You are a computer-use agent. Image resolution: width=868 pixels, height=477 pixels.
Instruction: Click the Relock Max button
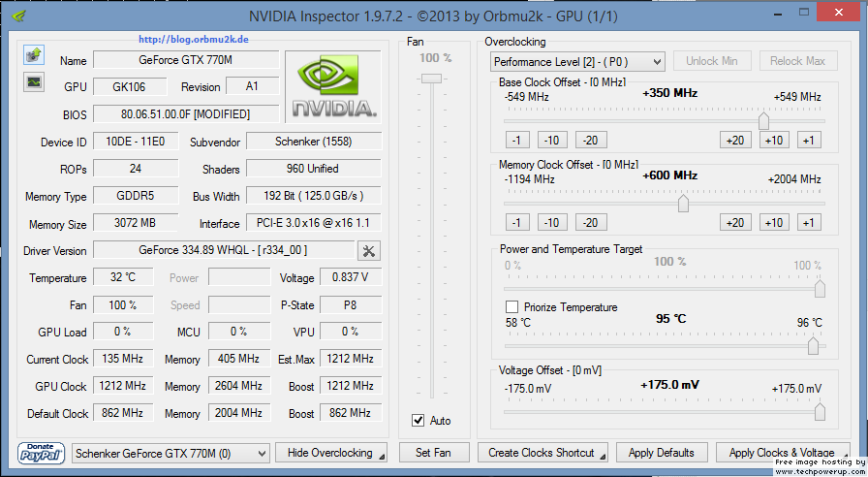(x=797, y=61)
